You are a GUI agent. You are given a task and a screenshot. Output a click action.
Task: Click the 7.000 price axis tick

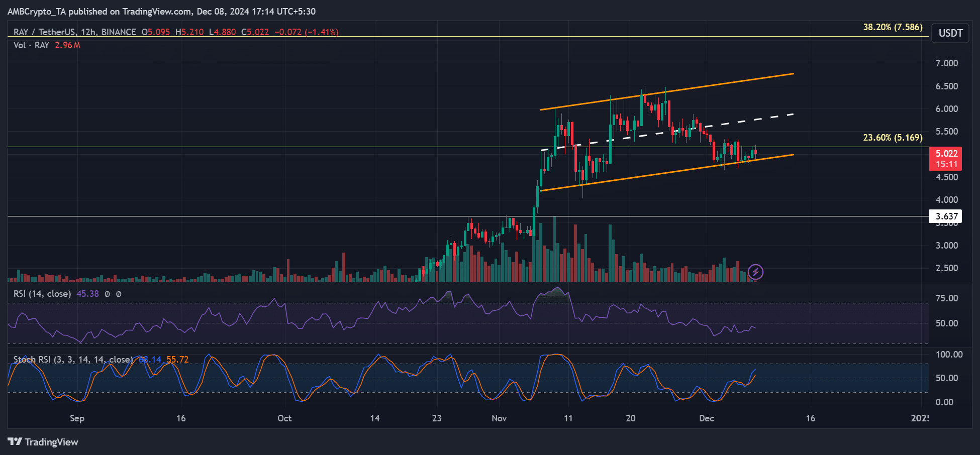(947, 63)
